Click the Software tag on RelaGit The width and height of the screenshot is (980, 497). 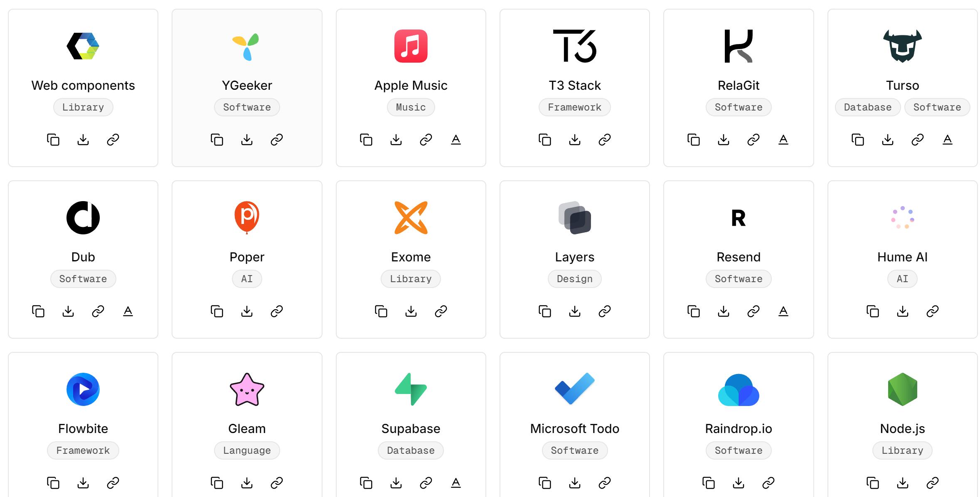click(x=737, y=107)
